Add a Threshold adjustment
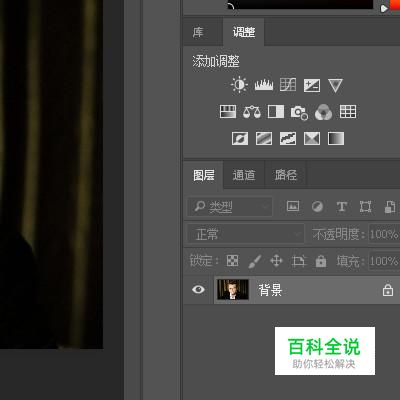 (288, 138)
